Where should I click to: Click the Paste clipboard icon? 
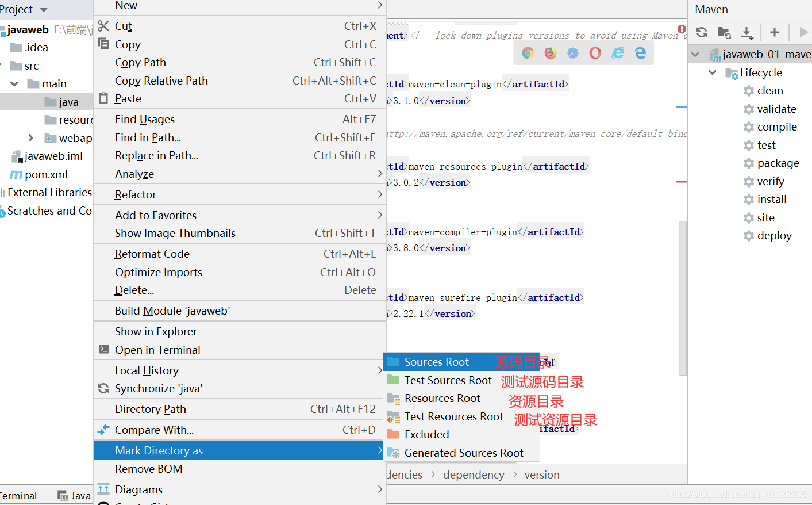(x=103, y=98)
